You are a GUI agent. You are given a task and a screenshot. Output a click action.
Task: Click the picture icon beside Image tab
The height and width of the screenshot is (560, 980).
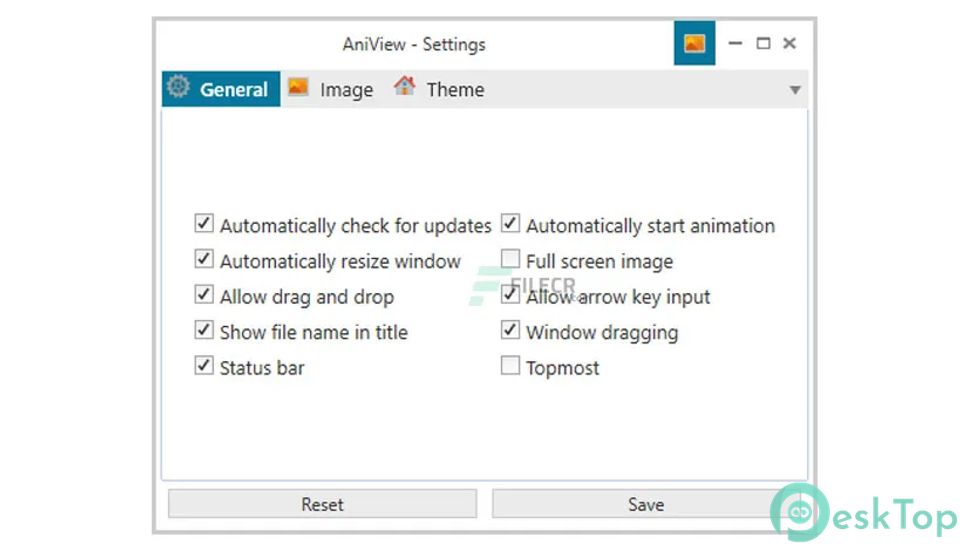[x=298, y=86]
